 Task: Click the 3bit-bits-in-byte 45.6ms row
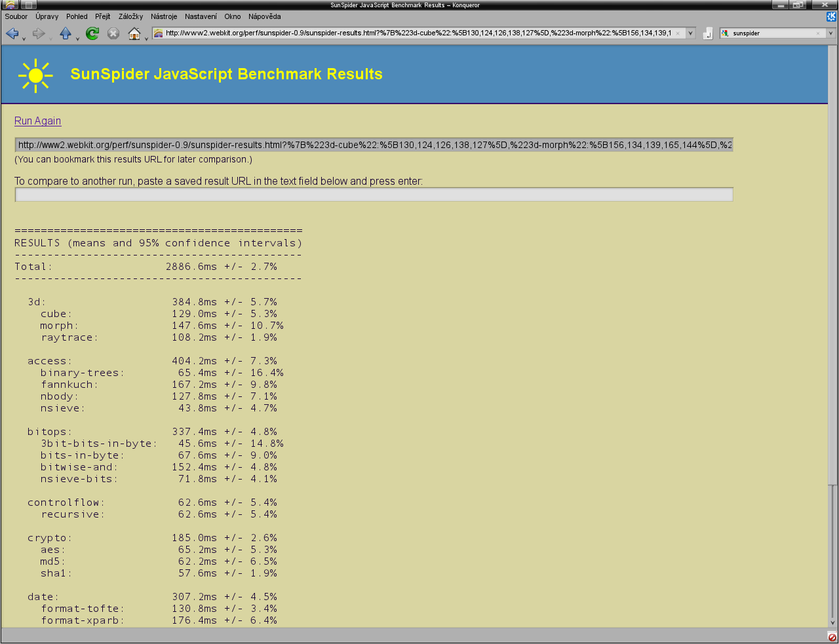[x=162, y=444]
